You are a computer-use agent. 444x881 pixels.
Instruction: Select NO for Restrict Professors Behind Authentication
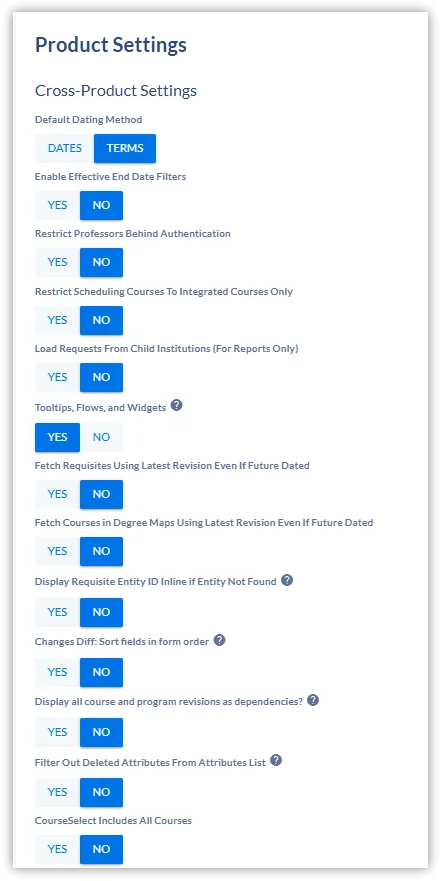click(x=101, y=262)
